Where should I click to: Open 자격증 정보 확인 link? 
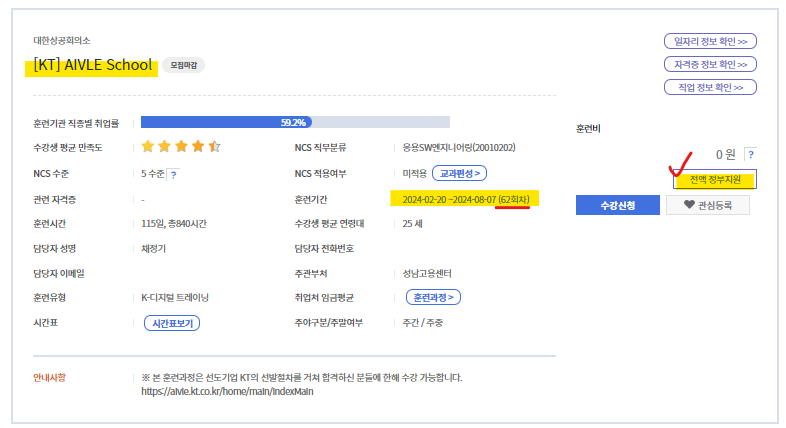710,64
